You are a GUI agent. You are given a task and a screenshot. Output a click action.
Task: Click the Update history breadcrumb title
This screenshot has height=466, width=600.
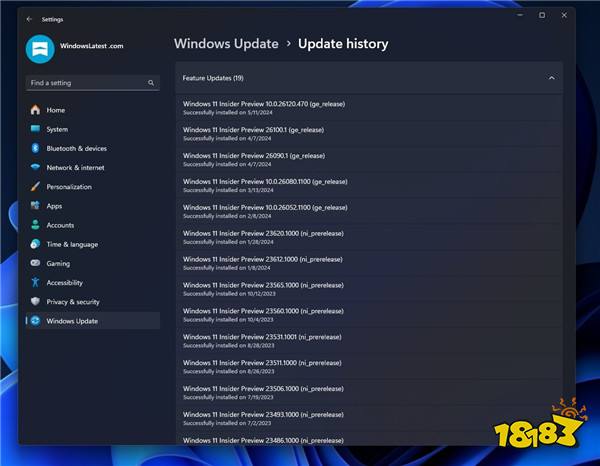click(343, 44)
